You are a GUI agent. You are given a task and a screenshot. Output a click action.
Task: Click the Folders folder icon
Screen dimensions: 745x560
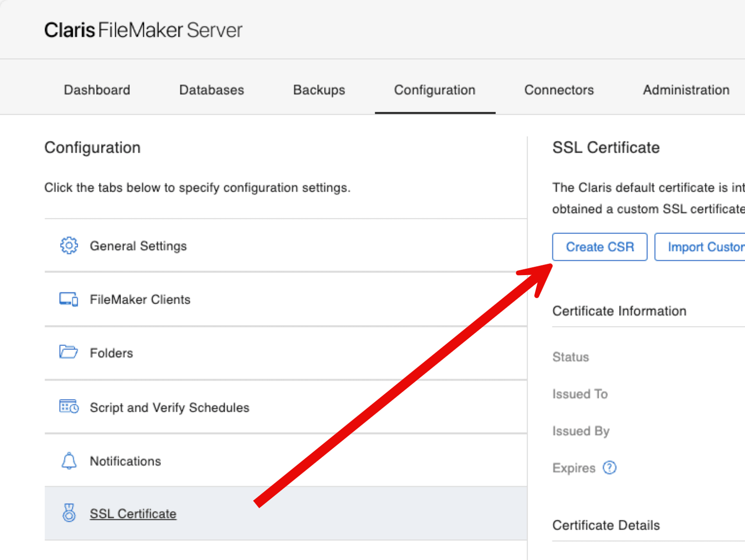click(x=69, y=352)
